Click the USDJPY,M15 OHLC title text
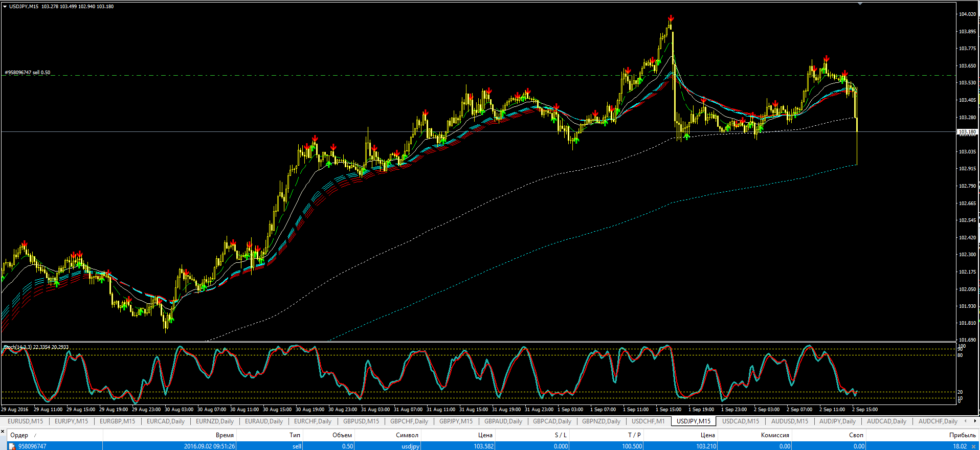 point(61,7)
